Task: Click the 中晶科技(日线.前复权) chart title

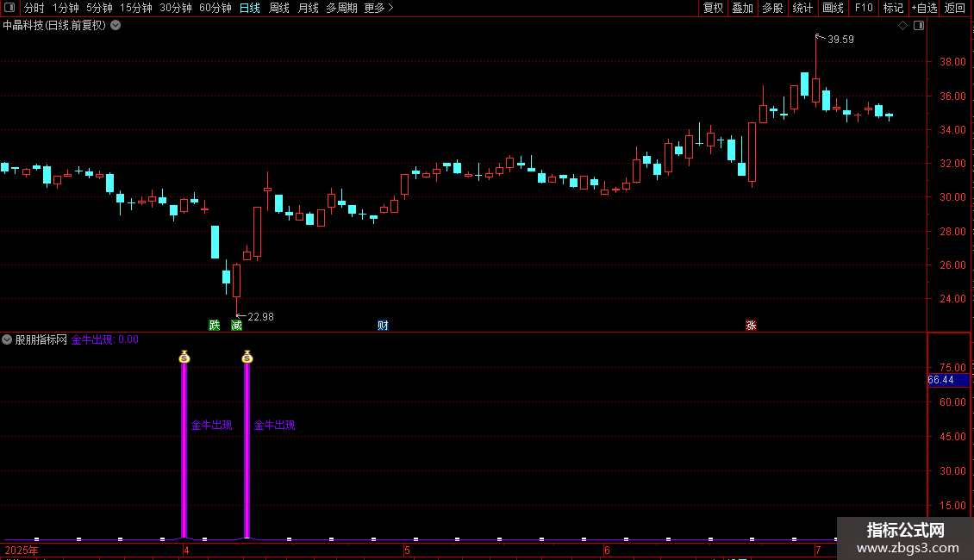Action: tap(54, 26)
